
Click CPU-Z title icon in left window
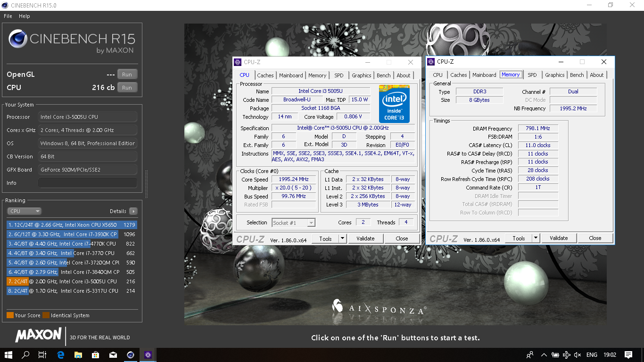coord(239,62)
